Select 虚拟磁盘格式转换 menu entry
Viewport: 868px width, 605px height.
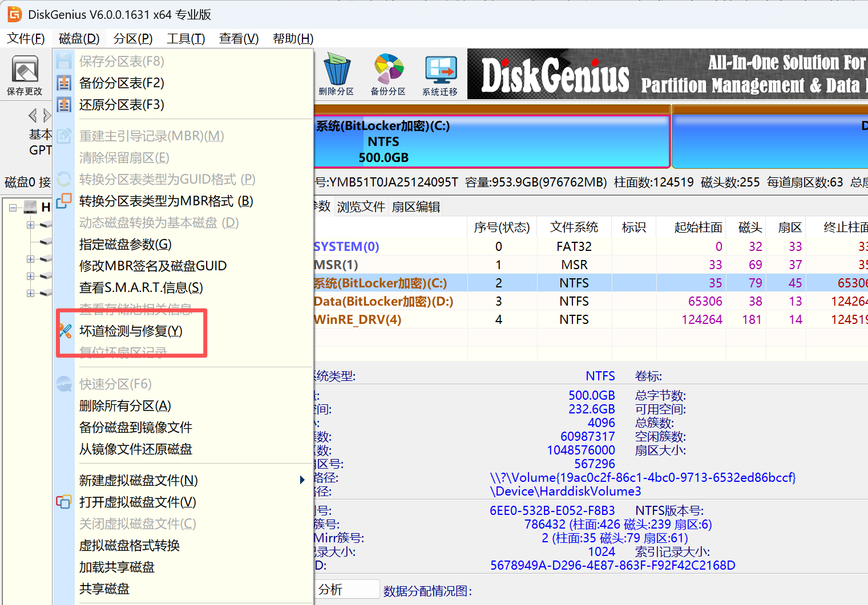[183, 545]
